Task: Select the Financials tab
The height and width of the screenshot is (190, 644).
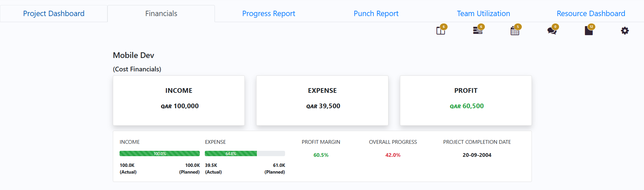Action: coord(161,14)
